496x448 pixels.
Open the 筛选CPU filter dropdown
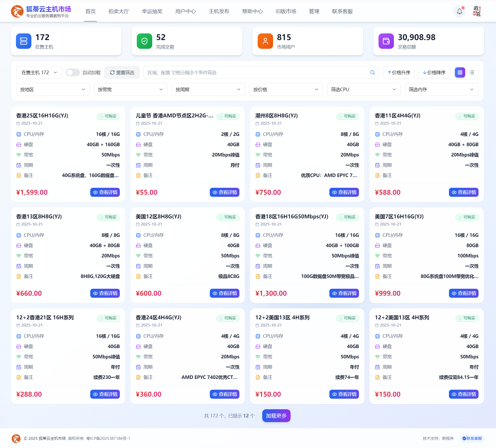point(364,89)
